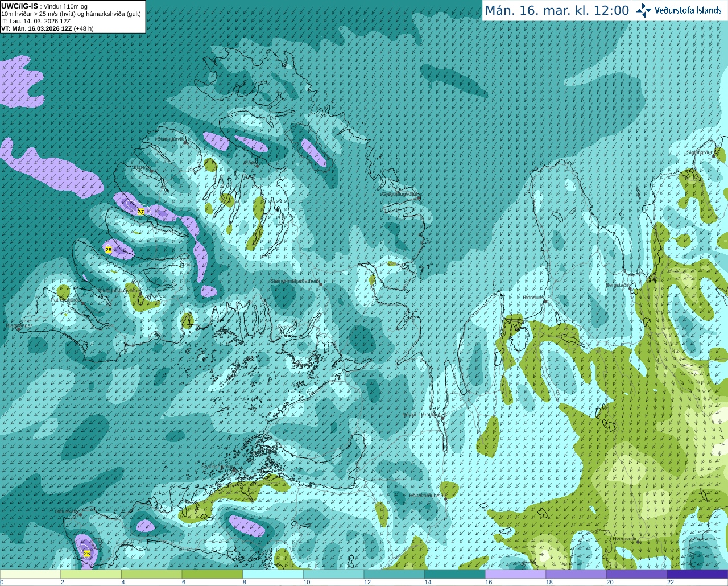Click the Bergstaðir station label
This screenshot has width=728, height=586.
point(618,285)
